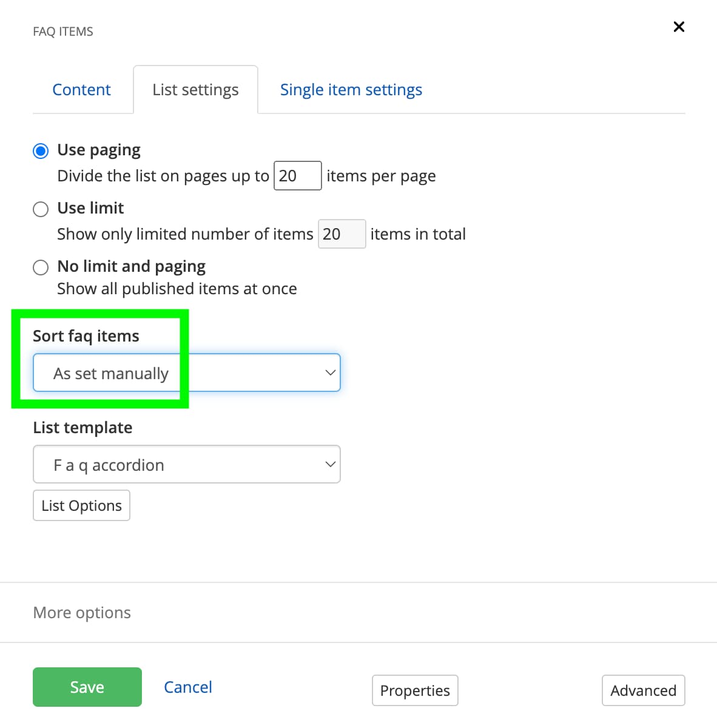The height and width of the screenshot is (728, 717).
Task: Select the Use paging option
Action: [x=41, y=150]
